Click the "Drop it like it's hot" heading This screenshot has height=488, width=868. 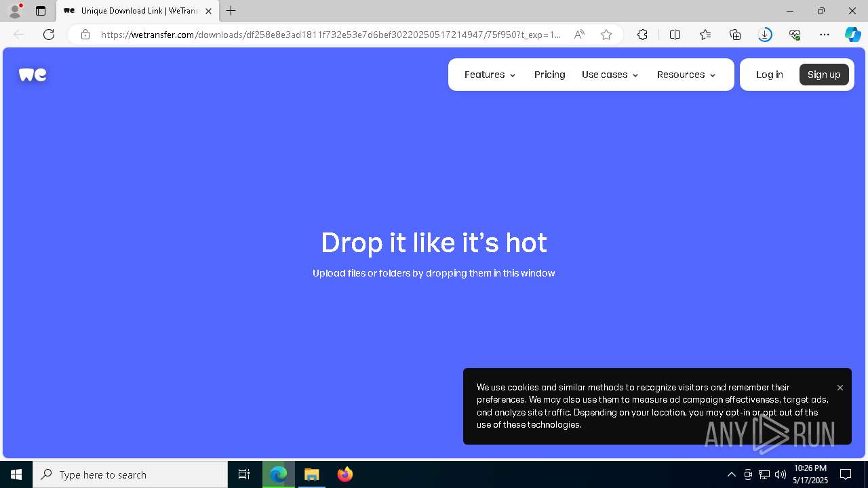(434, 243)
